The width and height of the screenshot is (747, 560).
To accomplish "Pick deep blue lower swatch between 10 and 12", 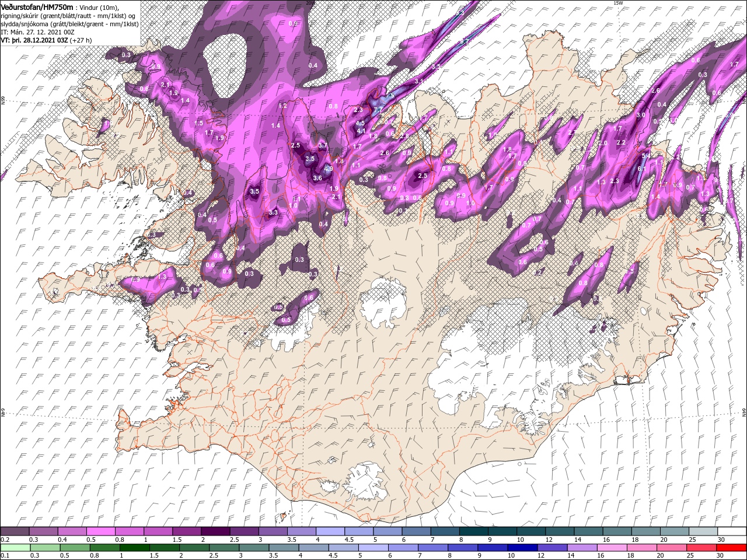I will (523, 548).
